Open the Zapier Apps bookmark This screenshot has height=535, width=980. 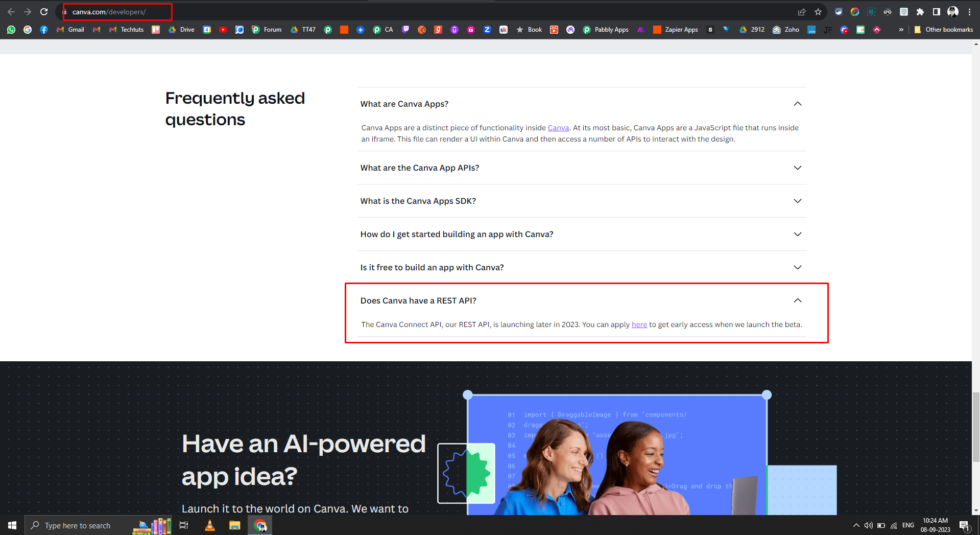coord(676,30)
